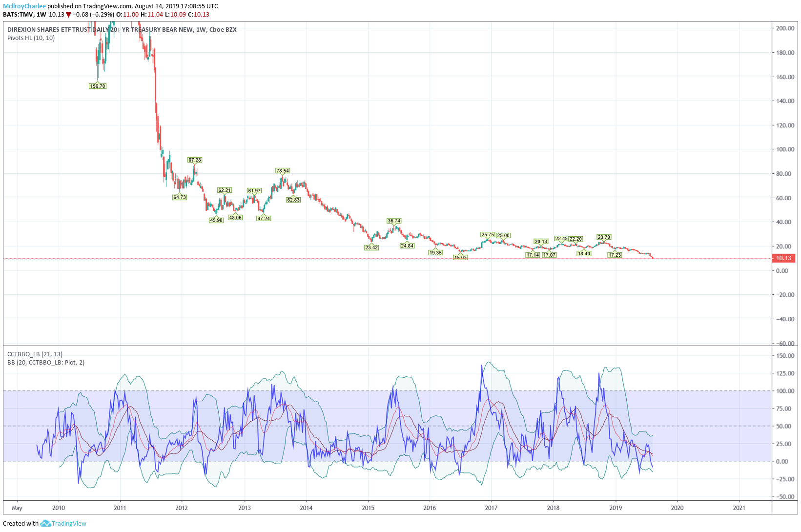Click the 25.75 pivot high label
801x532 pixels.
coord(488,235)
